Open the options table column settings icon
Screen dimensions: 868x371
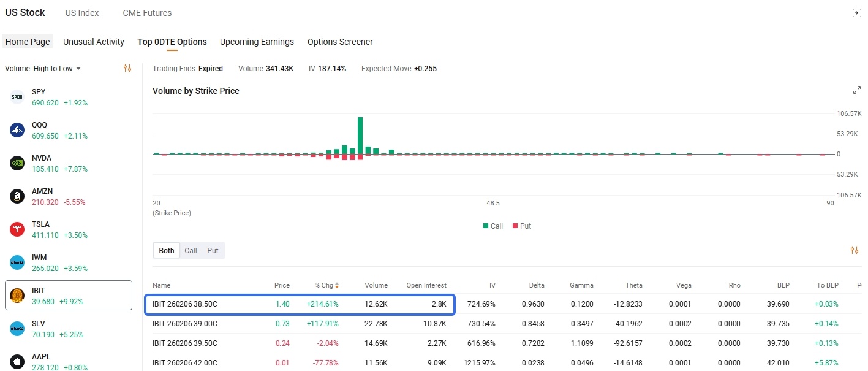coord(855,250)
